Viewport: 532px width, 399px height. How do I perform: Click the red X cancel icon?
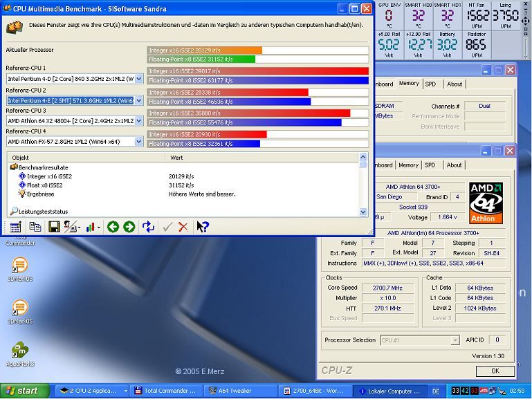click(183, 227)
